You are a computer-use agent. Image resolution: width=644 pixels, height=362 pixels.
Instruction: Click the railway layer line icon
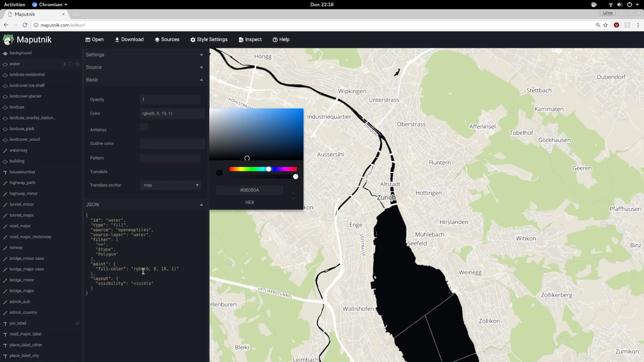5,248
